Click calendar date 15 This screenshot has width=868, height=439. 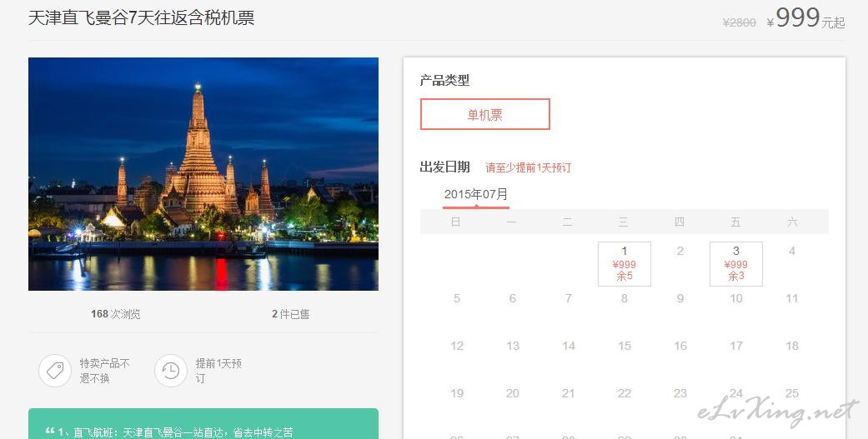pos(625,346)
